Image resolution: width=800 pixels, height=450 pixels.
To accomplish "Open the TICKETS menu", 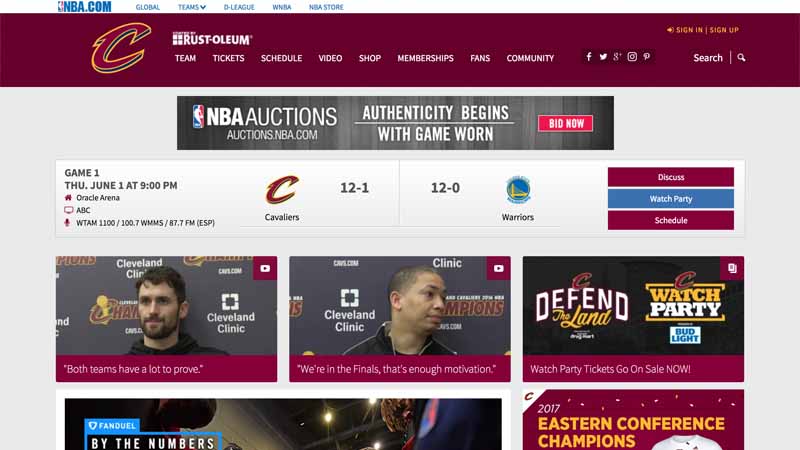I will [228, 58].
